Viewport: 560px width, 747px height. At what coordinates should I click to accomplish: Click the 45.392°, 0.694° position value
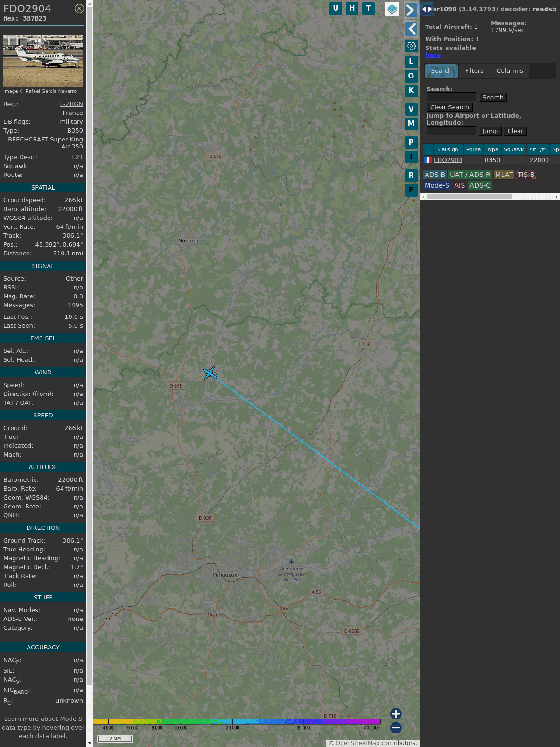pyautogui.click(x=59, y=245)
